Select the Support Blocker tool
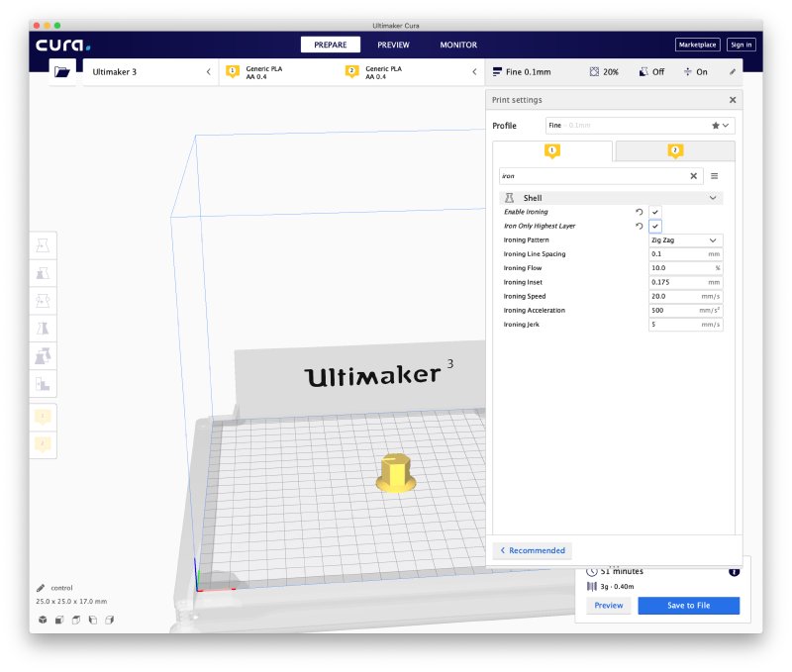Screen dimensions: 792x672 click(x=43, y=384)
